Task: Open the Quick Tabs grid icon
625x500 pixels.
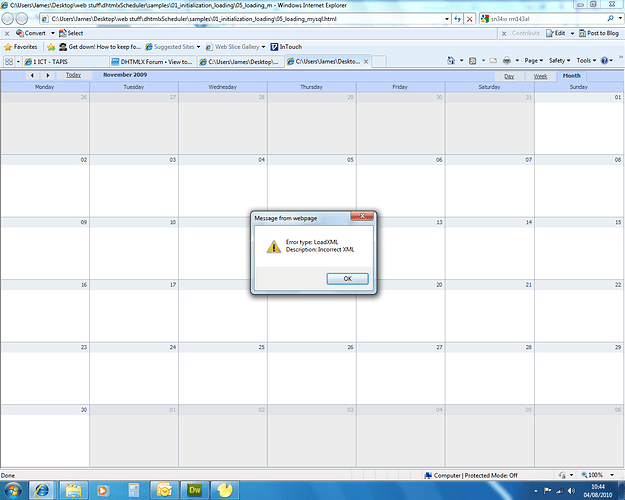Action: pos(8,61)
